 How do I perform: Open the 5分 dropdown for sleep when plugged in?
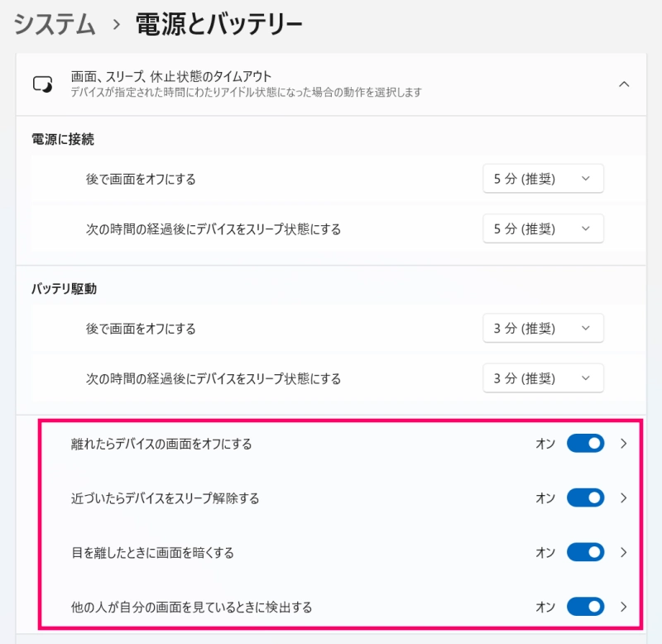pyautogui.click(x=543, y=228)
